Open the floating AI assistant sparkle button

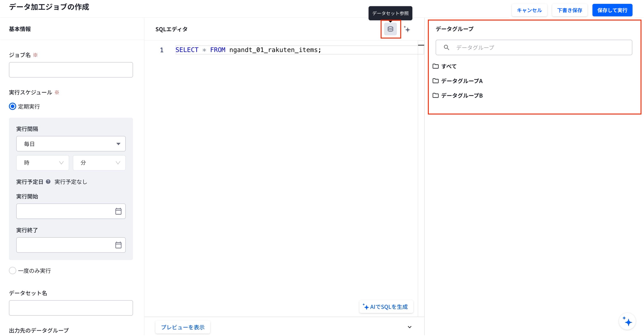click(x=627, y=321)
